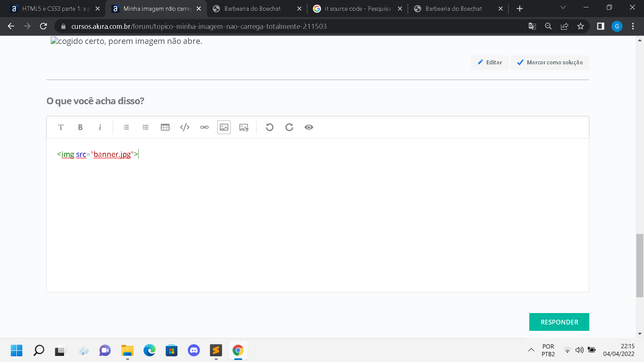Viewport: 644px width, 362px height.
Task: Open Chrome three-dot menu
Action: pyautogui.click(x=633, y=26)
